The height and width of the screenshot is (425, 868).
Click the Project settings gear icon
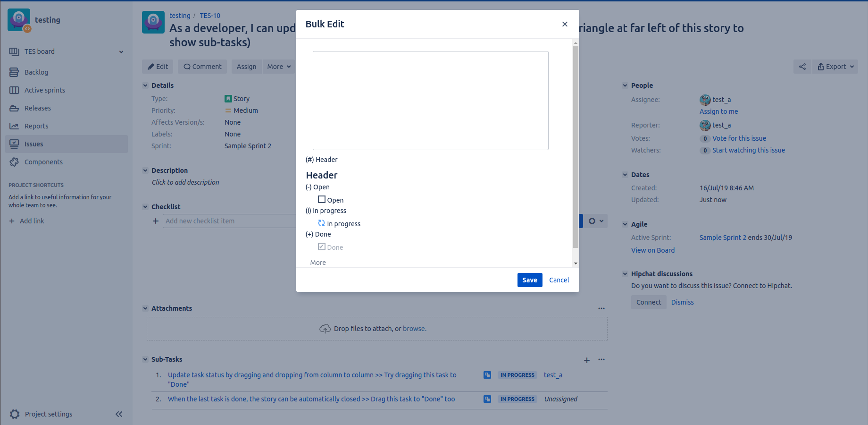15,414
